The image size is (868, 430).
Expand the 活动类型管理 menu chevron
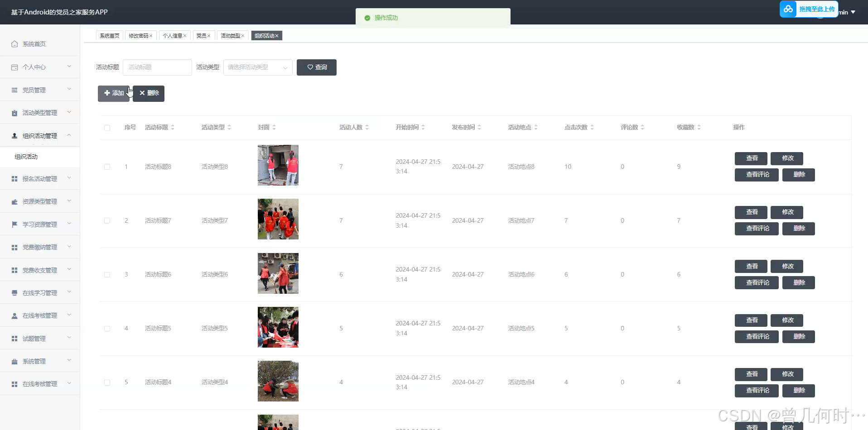coord(69,112)
